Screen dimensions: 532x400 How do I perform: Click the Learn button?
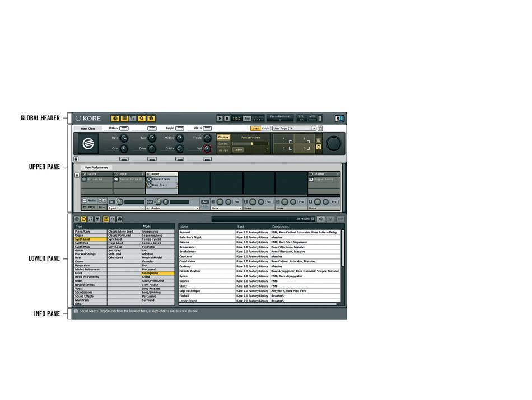[x=238, y=150]
